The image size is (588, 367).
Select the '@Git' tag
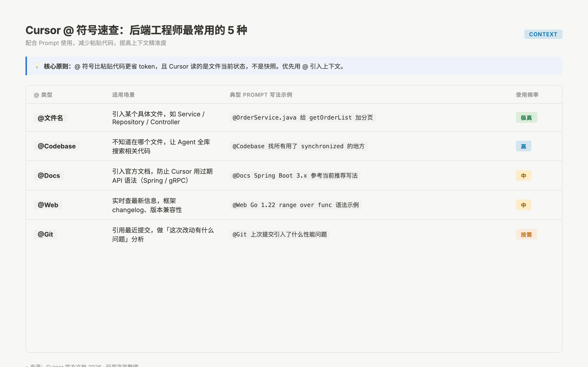coord(45,234)
